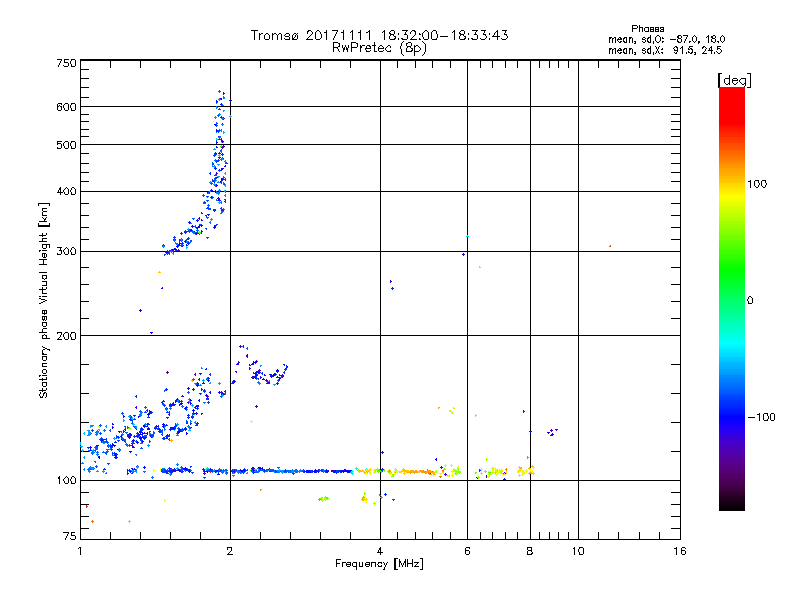Click the x-axis '10' tick label
Image resolution: width=800 pixels, height=600 pixels.
click(x=578, y=551)
